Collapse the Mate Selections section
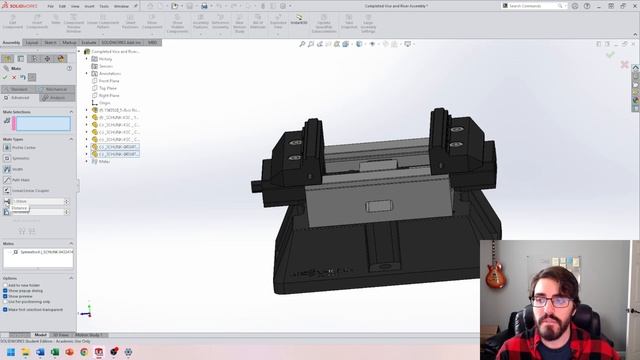This screenshot has height=360, width=640. [71, 112]
